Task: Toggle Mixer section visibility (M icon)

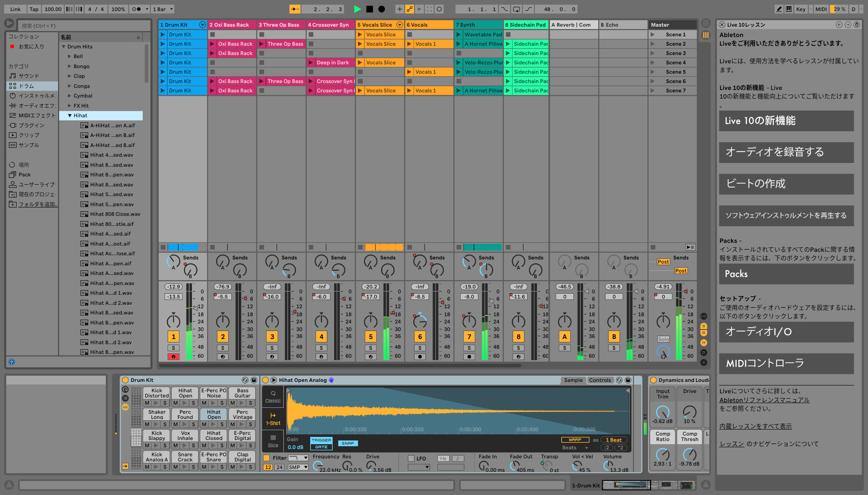Action: (x=704, y=342)
